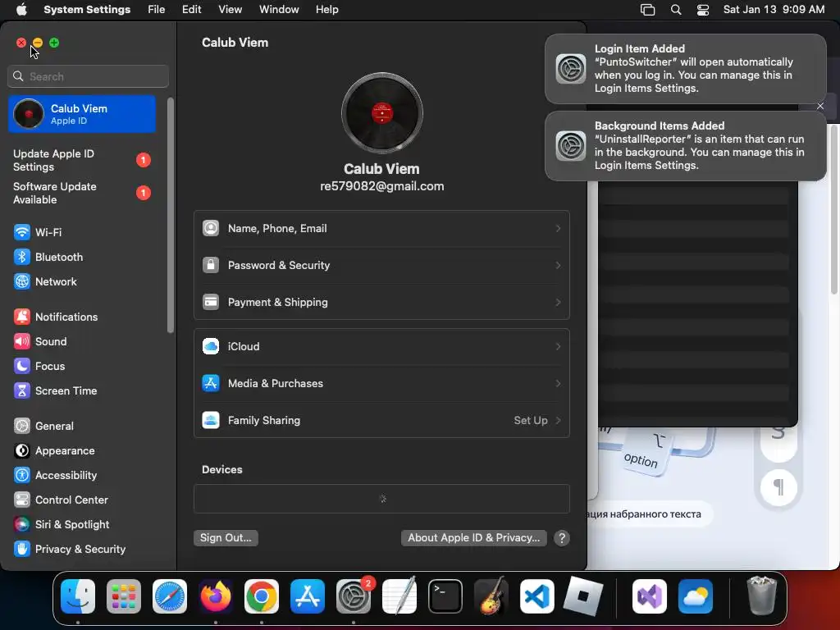
Task: Open the File menu
Action: pos(157,10)
